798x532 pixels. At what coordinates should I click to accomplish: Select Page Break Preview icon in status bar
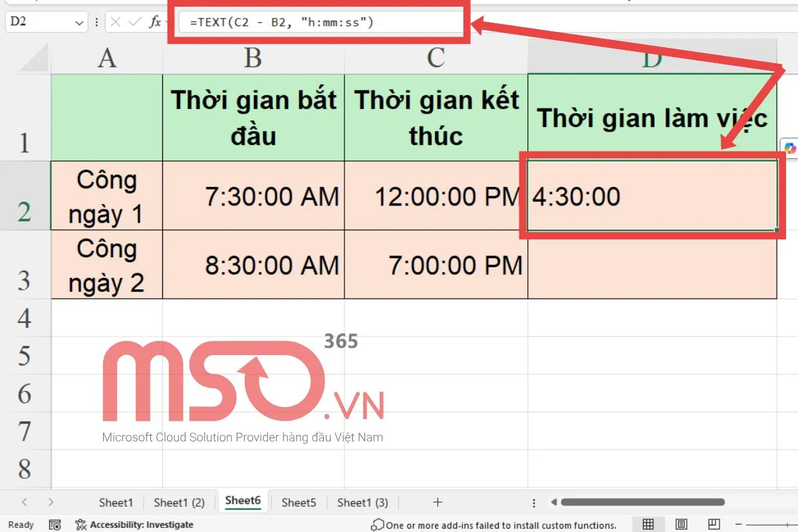click(714, 525)
